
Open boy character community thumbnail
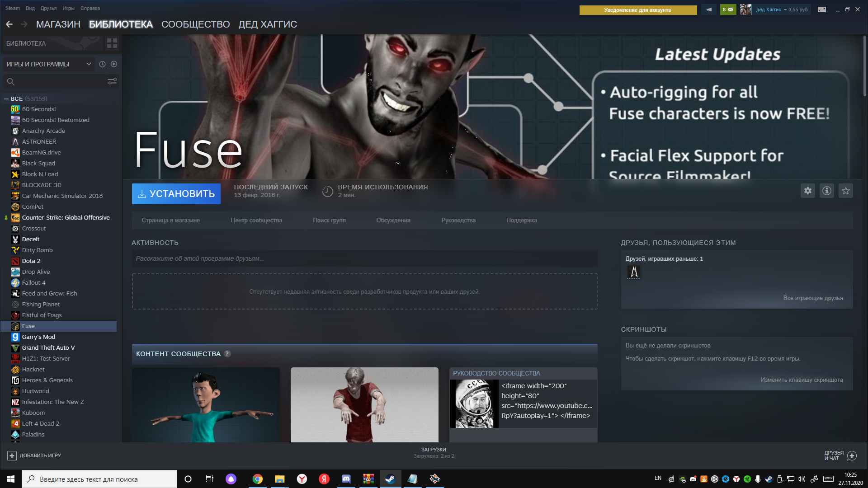(206, 405)
